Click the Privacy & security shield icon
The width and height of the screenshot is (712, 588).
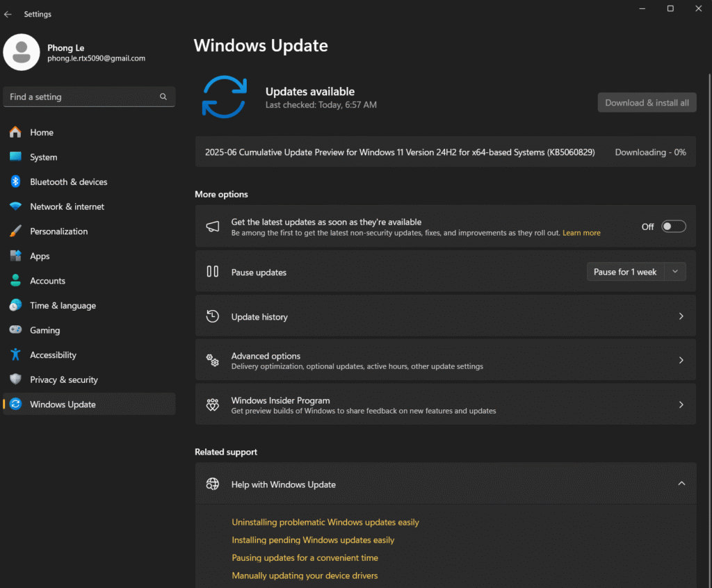coord(15,379)
